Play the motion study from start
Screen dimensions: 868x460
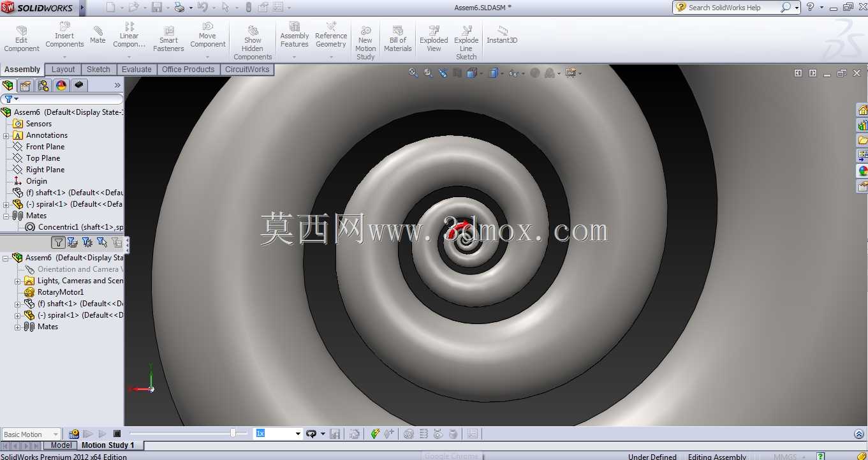[88, 434]
